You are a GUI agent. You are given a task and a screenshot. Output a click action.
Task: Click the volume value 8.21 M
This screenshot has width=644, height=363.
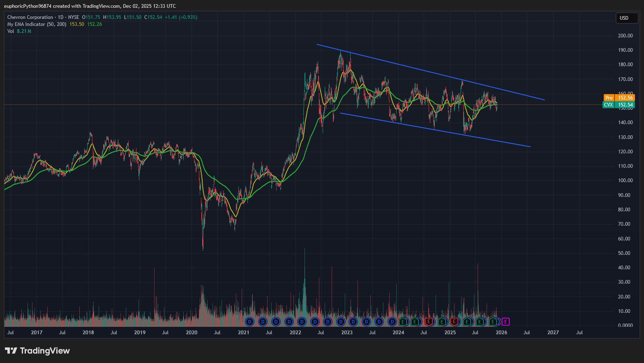pos(24,31)
